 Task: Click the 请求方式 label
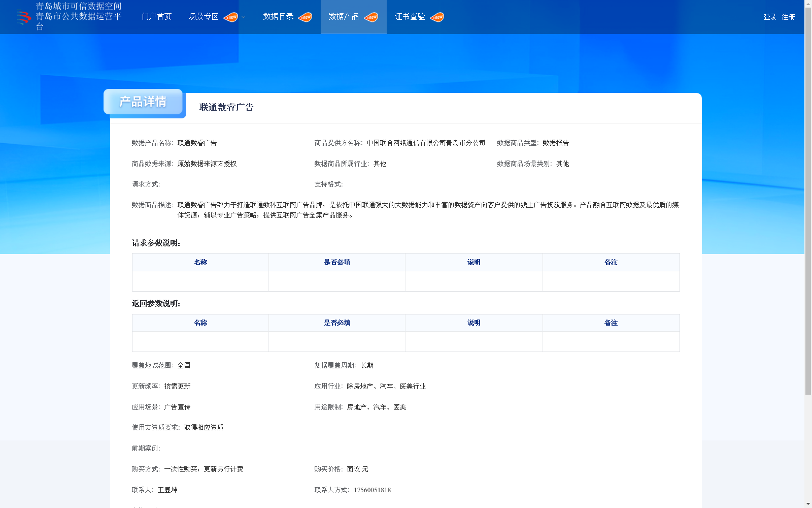pos(146,184)
